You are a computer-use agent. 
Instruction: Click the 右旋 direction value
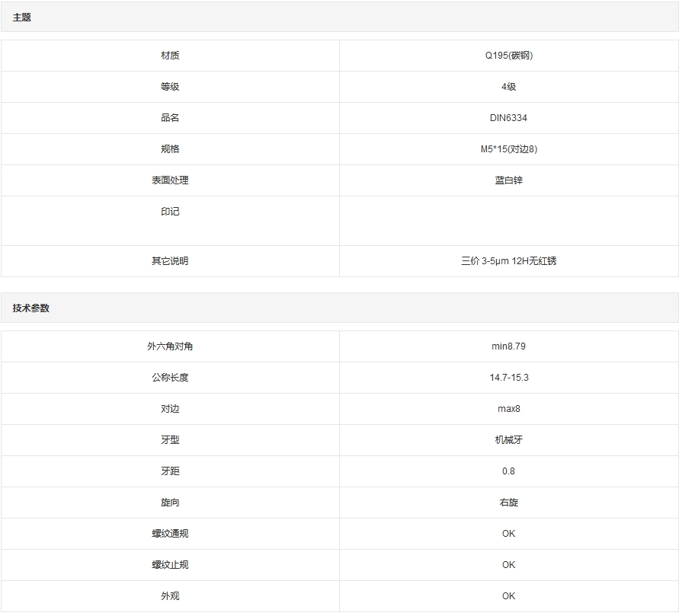508,503
